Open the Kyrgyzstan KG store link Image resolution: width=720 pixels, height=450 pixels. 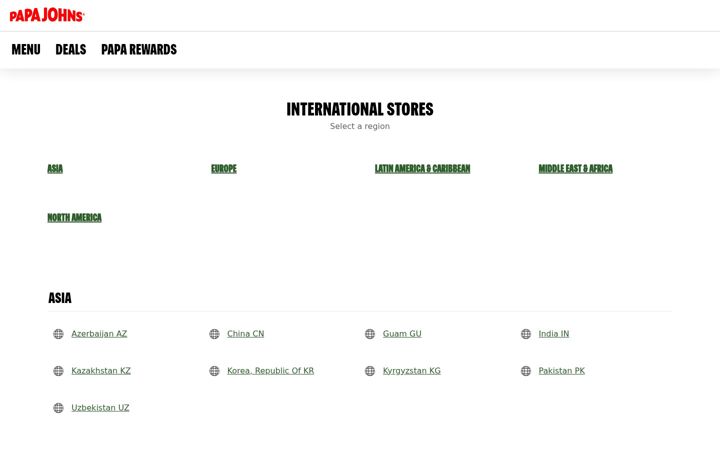point(412,371)
